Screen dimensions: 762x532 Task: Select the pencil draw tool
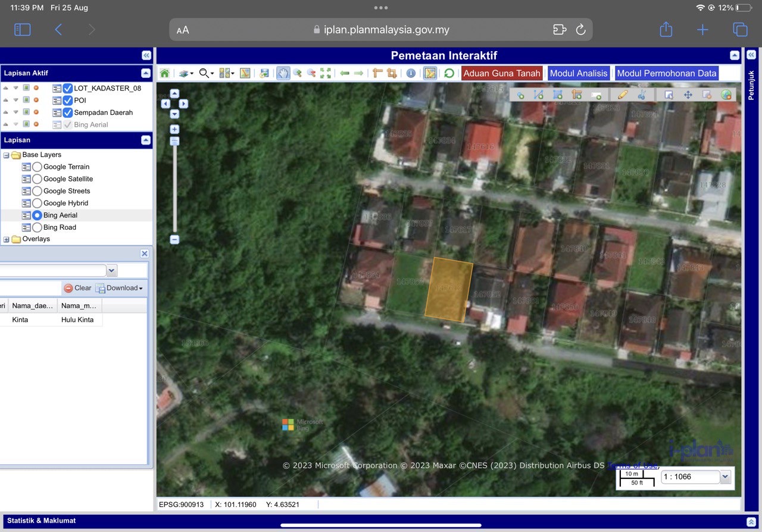(x=623, y=95)
